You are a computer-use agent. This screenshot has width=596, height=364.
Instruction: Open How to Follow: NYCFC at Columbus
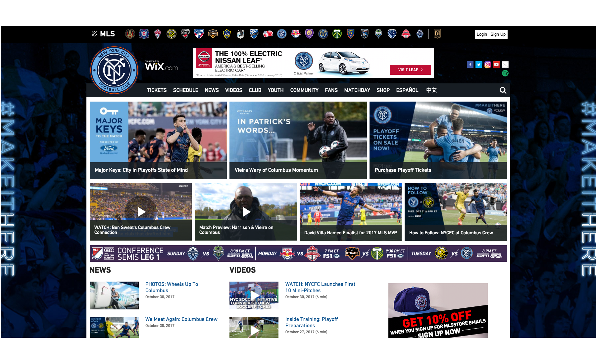pyautogui.click(x=456, y=212)
